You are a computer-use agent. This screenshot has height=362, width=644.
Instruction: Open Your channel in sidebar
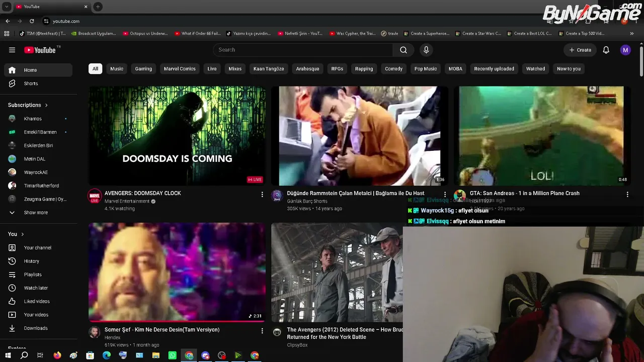(38, 247)
